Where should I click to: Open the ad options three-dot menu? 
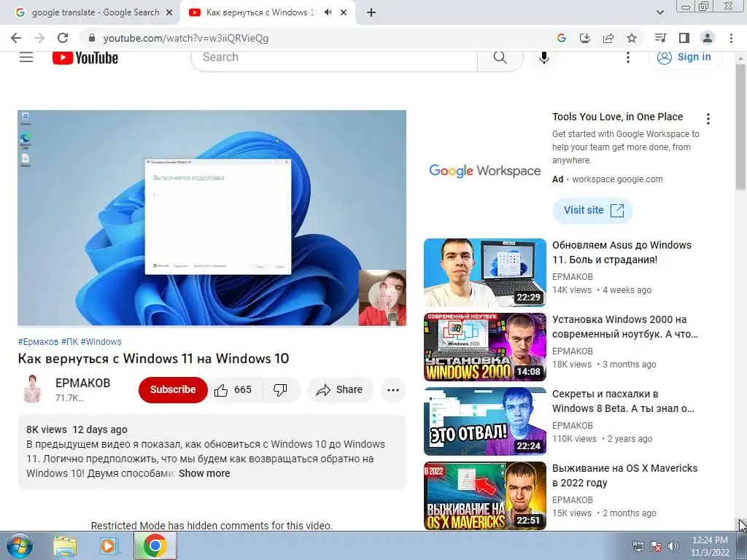pos(708,119)
